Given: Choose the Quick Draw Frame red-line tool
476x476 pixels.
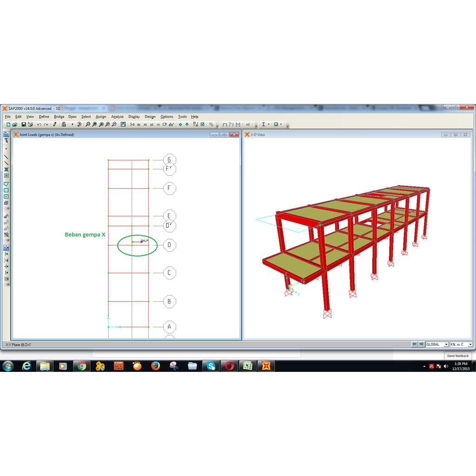Looking at the screenshot, I should coord(6,163).
